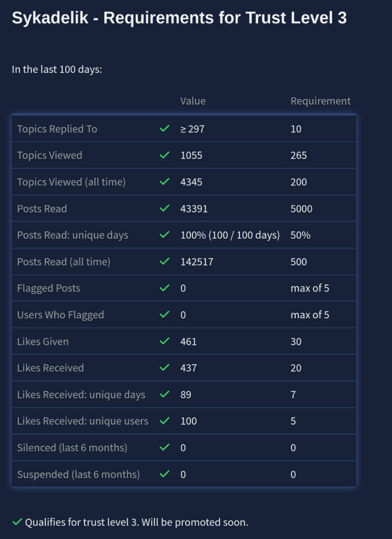Click the Value column header
This screenshot has height=539, width=392.
coord(193,101)
